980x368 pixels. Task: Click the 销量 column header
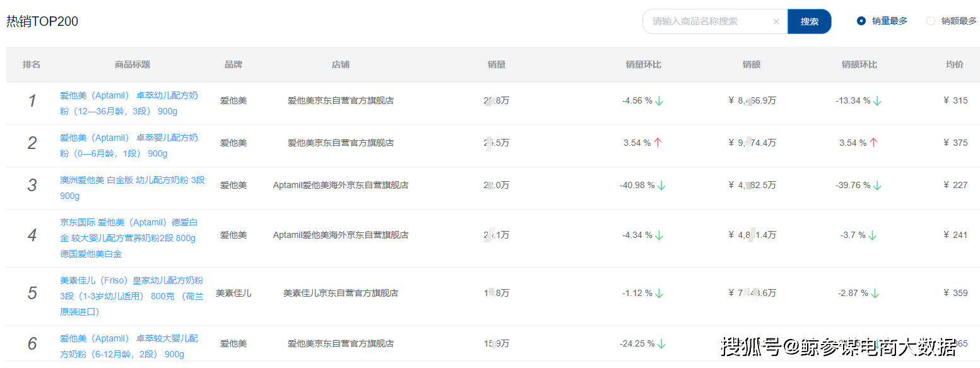(497, 64)
